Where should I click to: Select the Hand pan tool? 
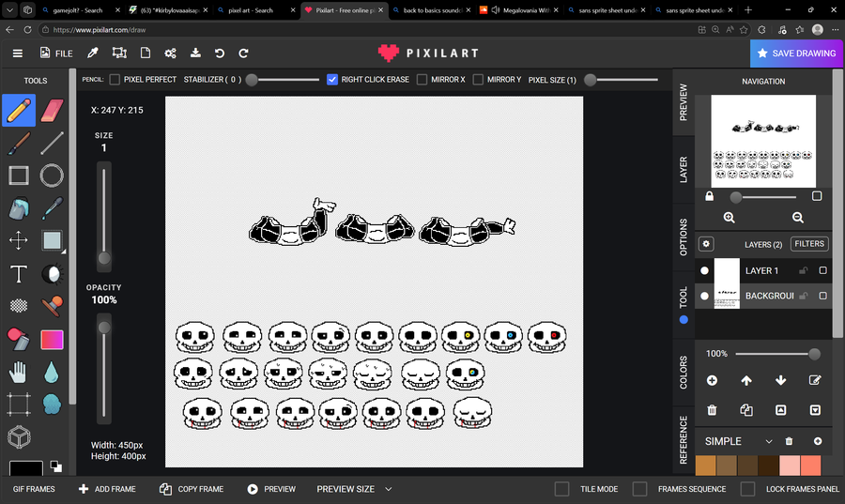(x=19, y=372)
